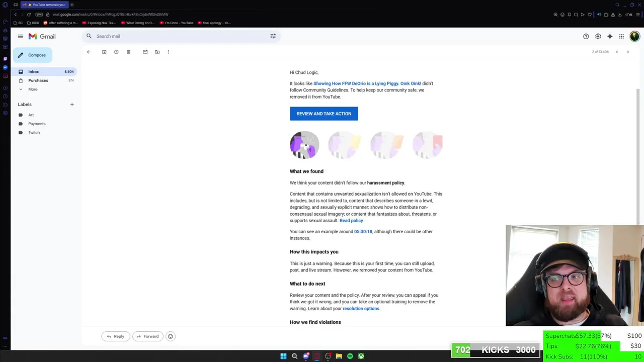This screenshot has width=644, height=362.
Task: Click the first purple strike status icon
Action: [x=304, y=145]
